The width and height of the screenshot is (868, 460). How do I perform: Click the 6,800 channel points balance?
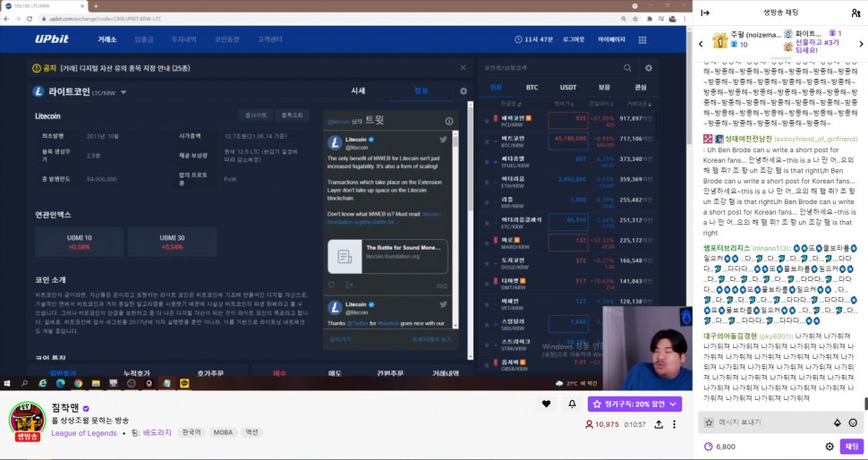[x=719, y=447]
